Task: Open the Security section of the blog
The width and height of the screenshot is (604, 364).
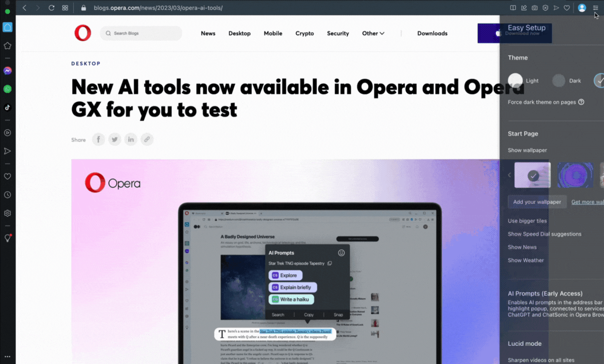Action: tap(338, 33)
